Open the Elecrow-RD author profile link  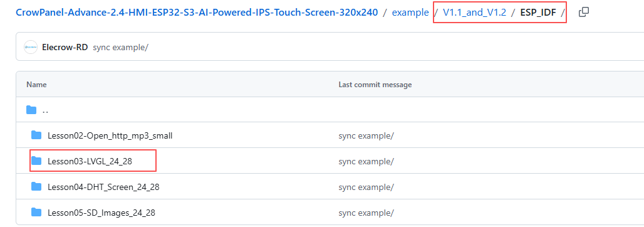point(65,47)
